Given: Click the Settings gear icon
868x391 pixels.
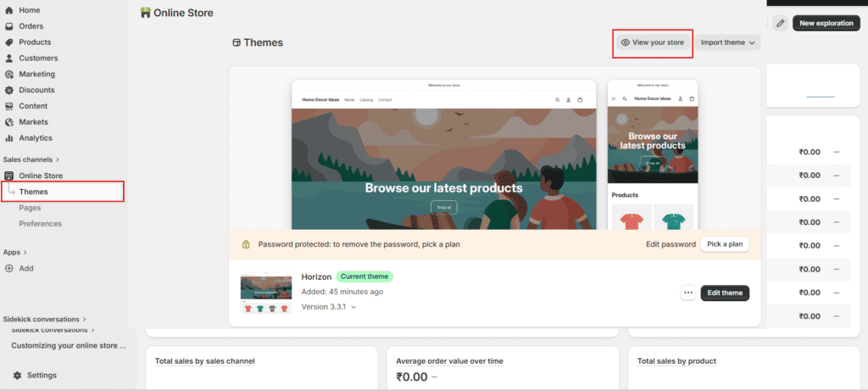Looking at the screenshot, I should tap(17, 375).
